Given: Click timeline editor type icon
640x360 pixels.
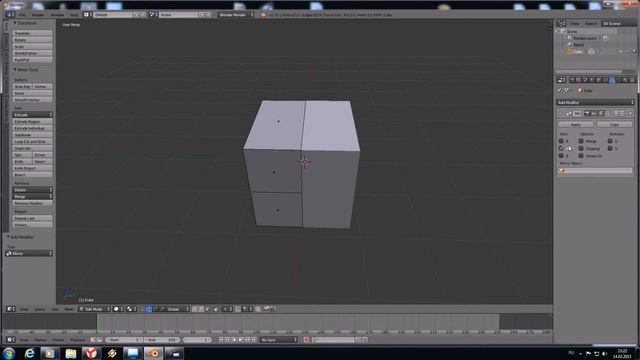Looking at the screenshot, I should (11, 340).
